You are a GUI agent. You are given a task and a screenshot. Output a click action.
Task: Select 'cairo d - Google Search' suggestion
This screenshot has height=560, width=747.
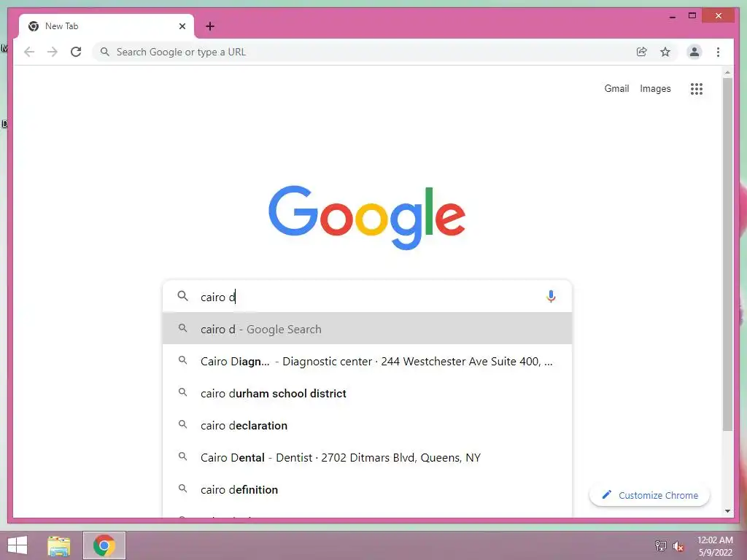367,329
